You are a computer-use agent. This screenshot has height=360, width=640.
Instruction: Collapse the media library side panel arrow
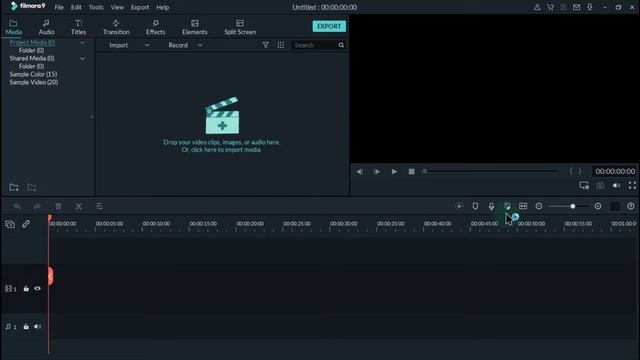pos(92,117)
